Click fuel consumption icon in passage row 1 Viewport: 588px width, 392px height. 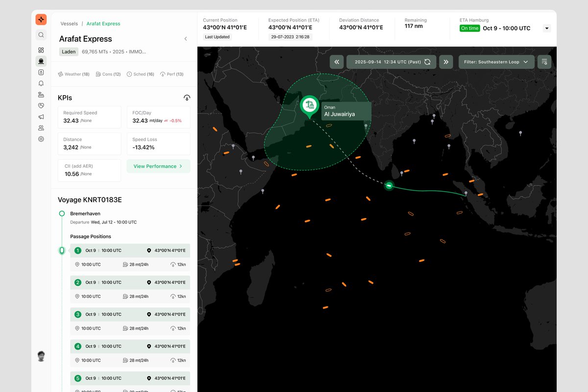pos(125,265)
